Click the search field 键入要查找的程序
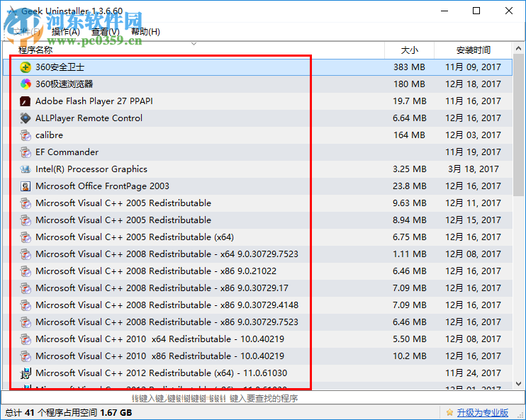This screenshot has height=420, width=526. pyautogui.click(x=262, y=399)
